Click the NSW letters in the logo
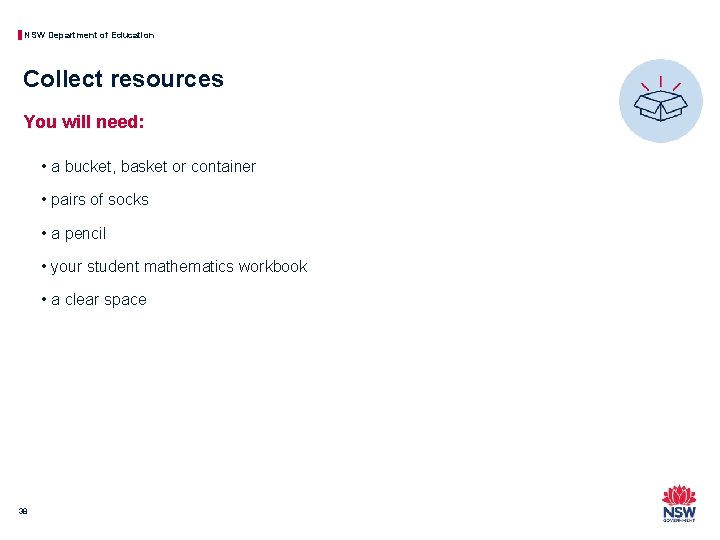 [679, 512]
